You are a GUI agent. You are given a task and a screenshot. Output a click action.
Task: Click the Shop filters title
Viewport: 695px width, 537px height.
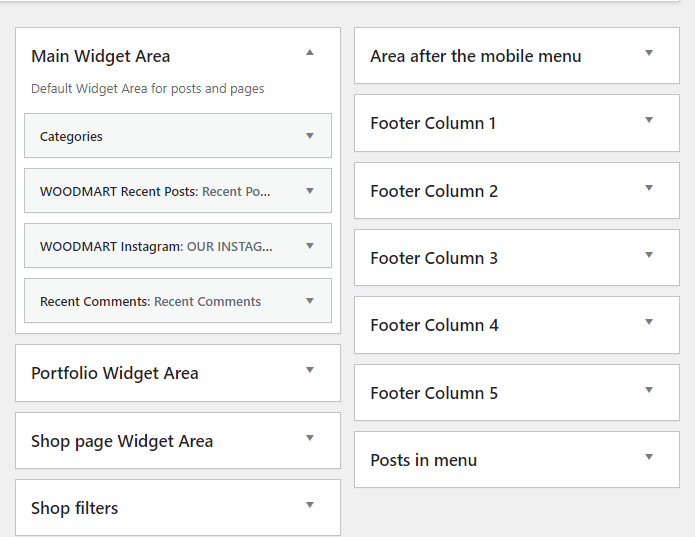75,508
